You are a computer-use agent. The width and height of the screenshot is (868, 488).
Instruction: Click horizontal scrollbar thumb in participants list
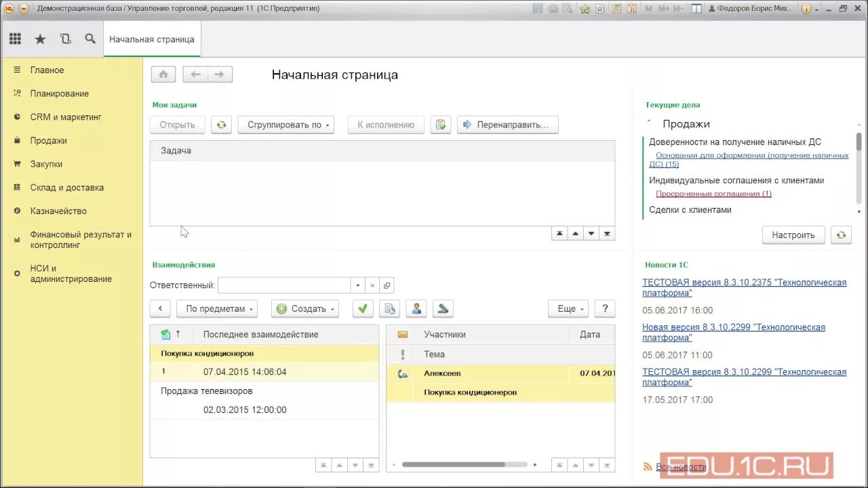[453, 465]
